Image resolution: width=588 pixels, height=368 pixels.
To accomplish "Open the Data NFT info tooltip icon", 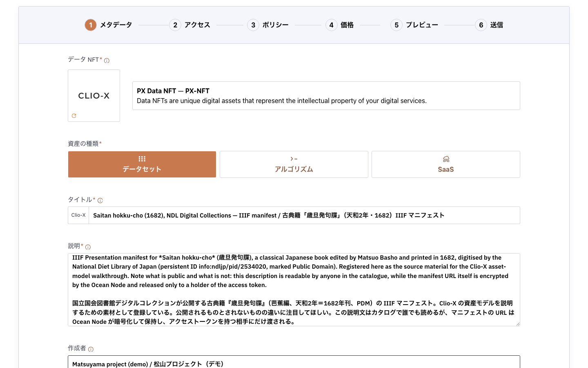I will pyautogui.click(x=107, y=61).
